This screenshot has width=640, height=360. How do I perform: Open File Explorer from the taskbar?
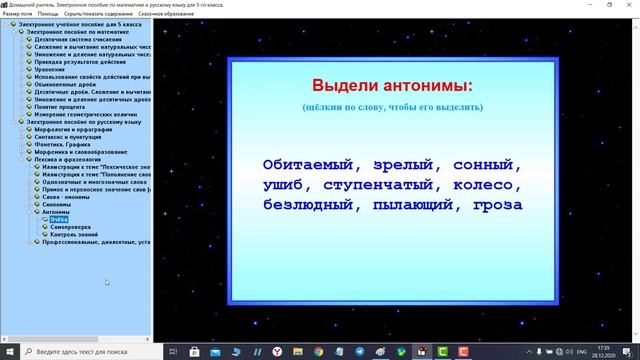click(x=298, y=351)
